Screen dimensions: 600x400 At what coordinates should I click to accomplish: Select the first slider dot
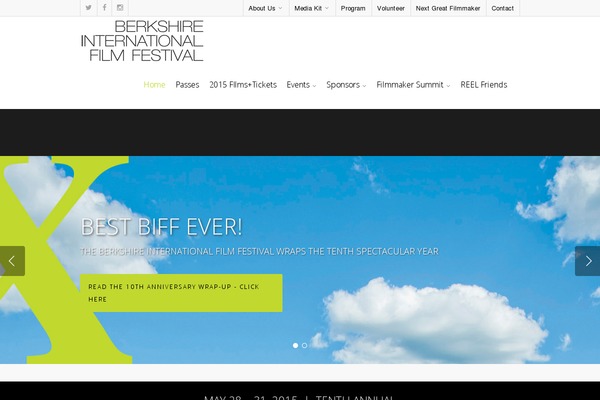click(x=295, y=345)
